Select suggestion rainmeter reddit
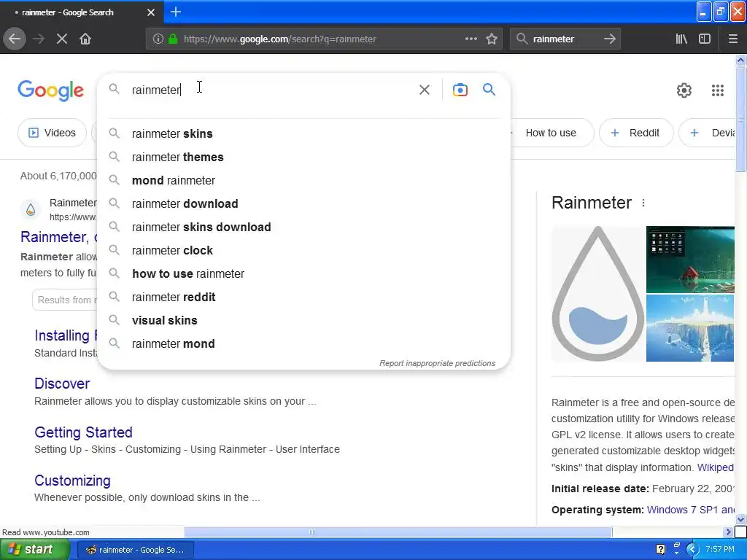The width and height of the screenshot is (747, 560). (x=303, y=297)
